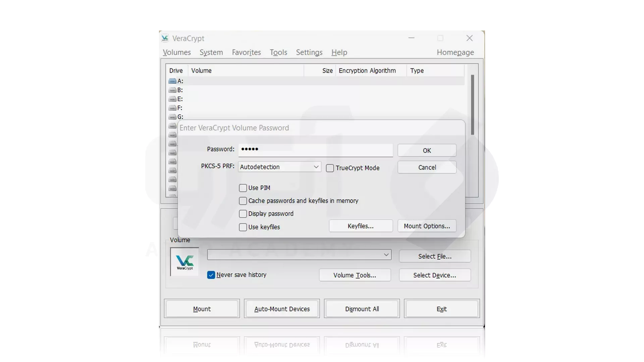Click Select File... button
The width and height of the screenshot is (644, 362).
tap(435, 256)
